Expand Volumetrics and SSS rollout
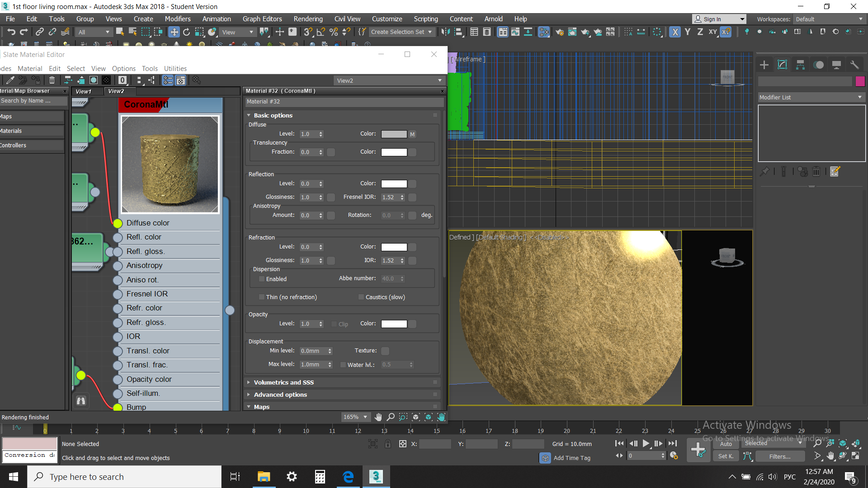Screen dimensions: 868x488 point(341,382)
